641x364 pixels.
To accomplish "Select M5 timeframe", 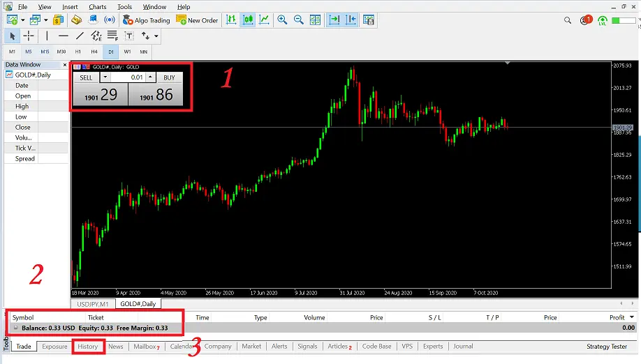I will pyautogui.click(x=28, y=52).
